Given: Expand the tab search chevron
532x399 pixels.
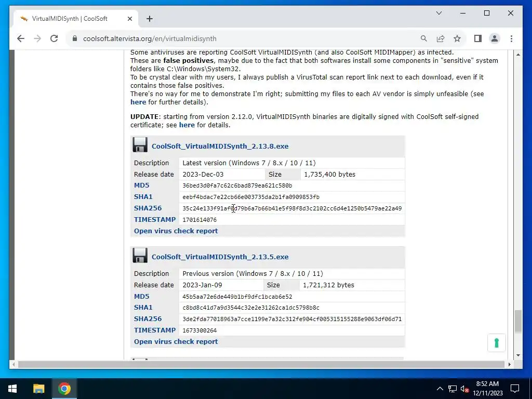Looking at the screenshot, I should (438, 13).
